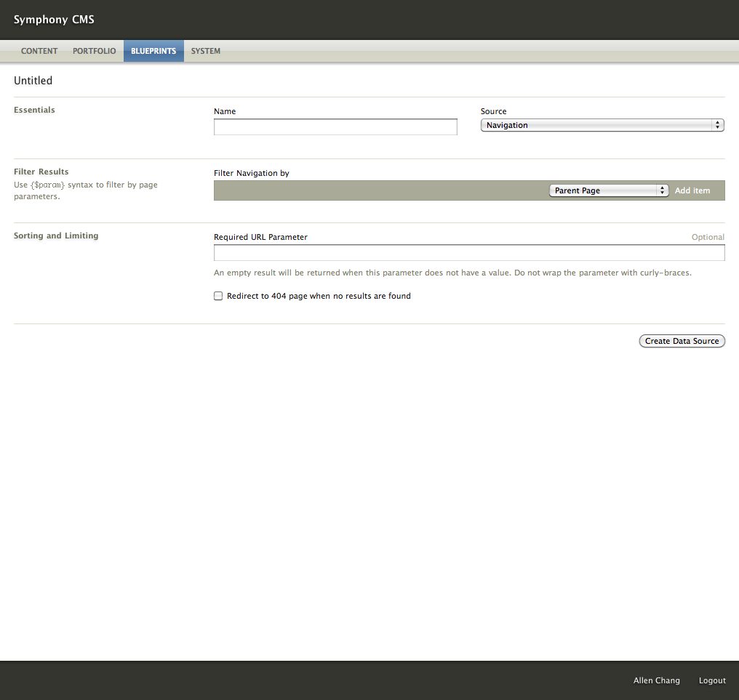
Task: Click the Source field label
Action: pos(493,111)
